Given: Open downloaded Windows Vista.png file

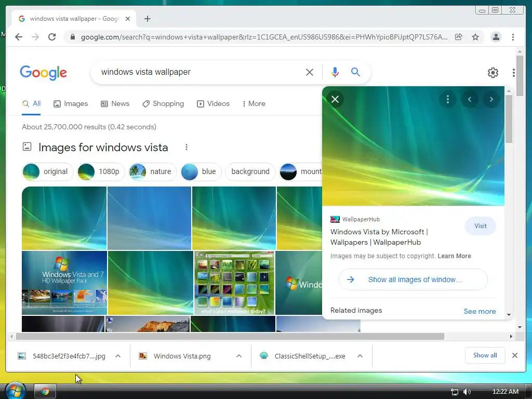Looking at the screenshot, I should [x=176, y=356].
